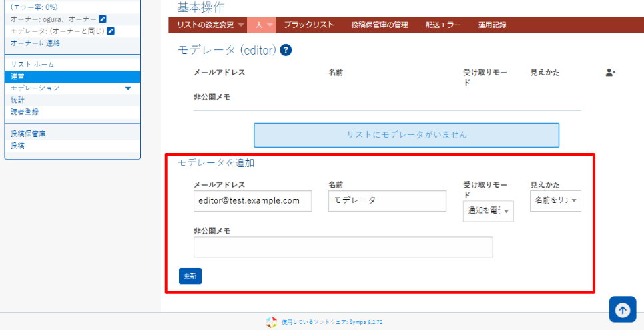Screen dimensions: 644x330
Task: Click the リストにモデレータがいません notice
Action: coord(407,135)
